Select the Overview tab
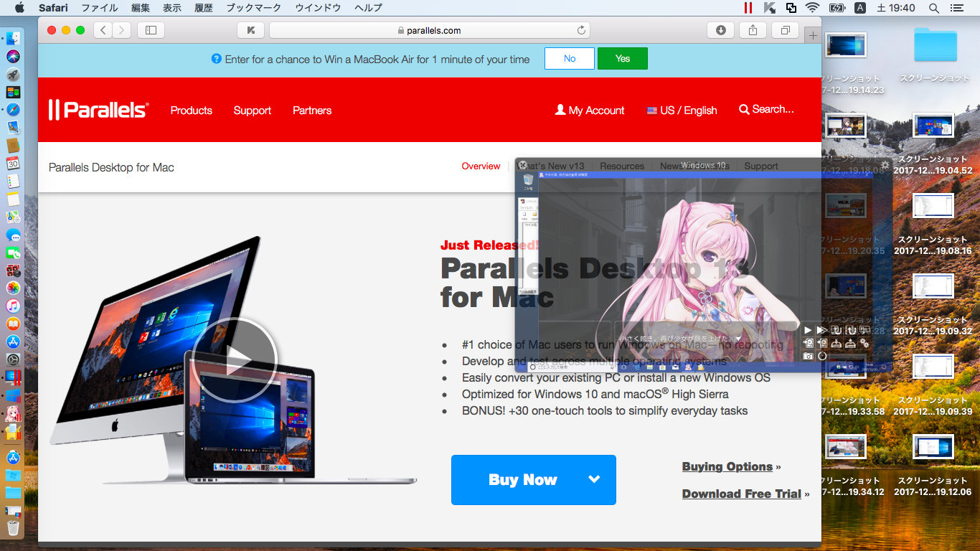 pyautogui.click(x=481, y=166)
